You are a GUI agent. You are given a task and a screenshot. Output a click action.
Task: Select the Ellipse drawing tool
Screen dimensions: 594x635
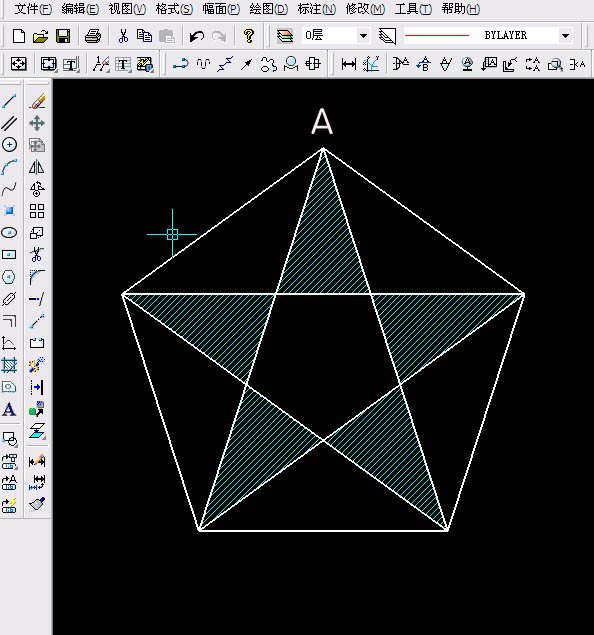pyautogui.click(x=9, y=232)
